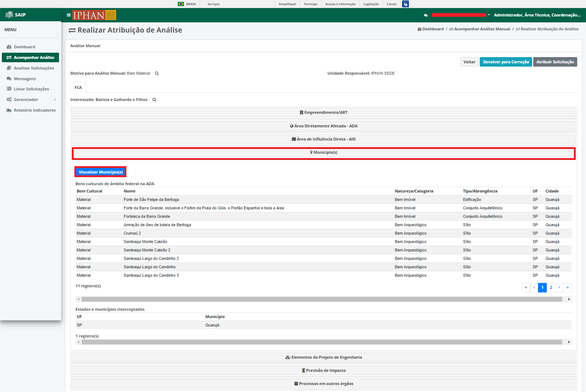This screenshot has width=586, height=392.
Task: Click the accessibility Libras icon in top bar
Action: (405, 4)
